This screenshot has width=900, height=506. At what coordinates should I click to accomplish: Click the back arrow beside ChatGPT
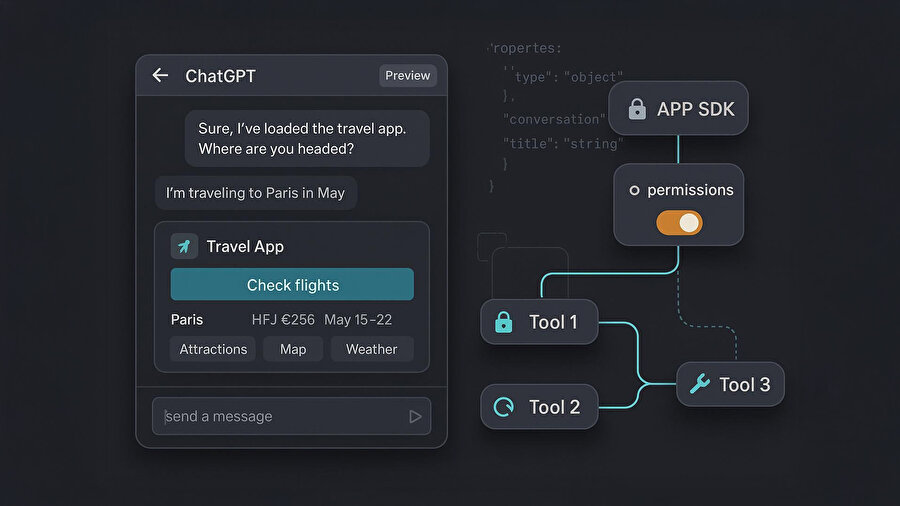point(160,76)
